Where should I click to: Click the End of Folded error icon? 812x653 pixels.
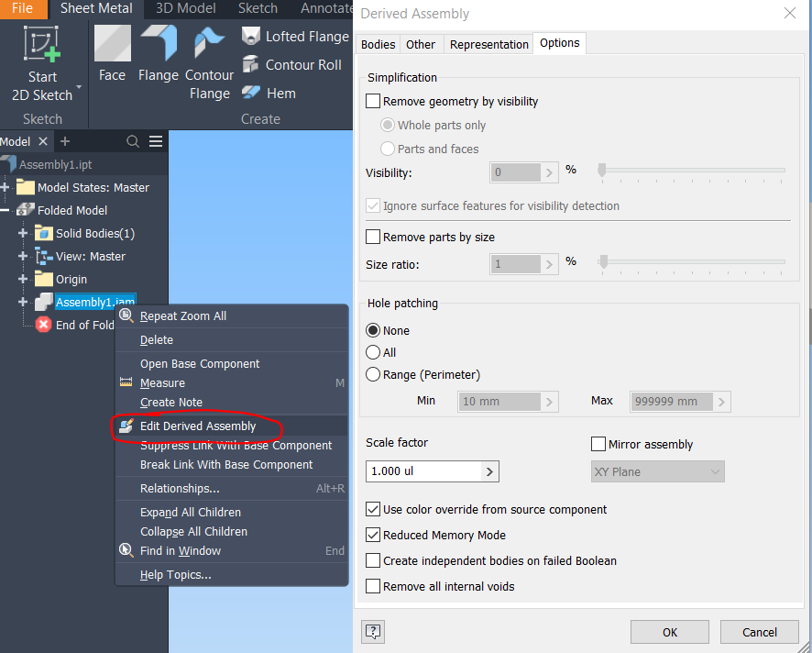pyautogui.click(x=43, y=325)
